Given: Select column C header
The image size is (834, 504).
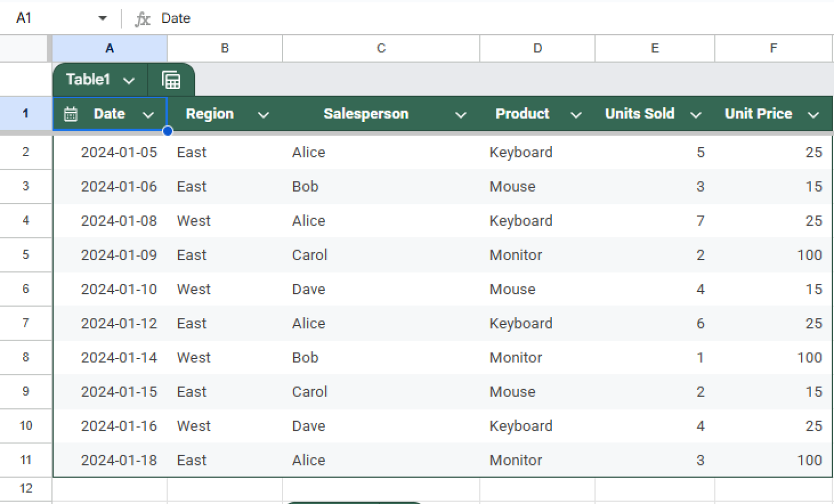Looking at the screenshot, I should point(381,48).
